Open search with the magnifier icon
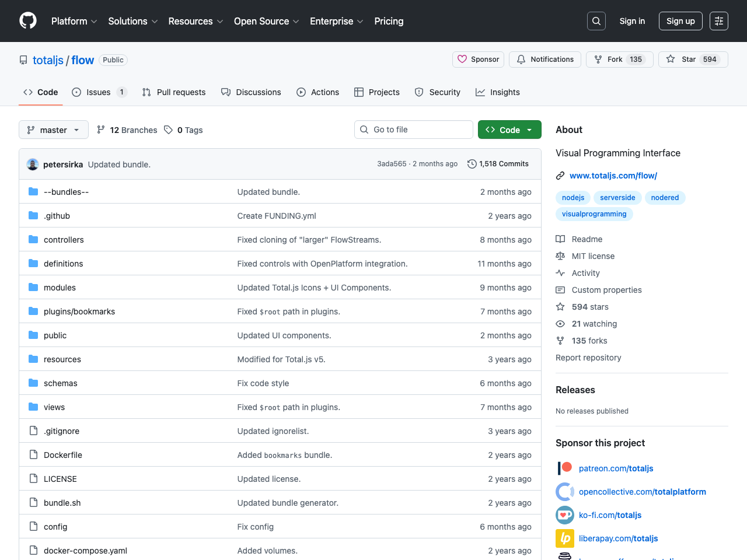The height and width of the screenshot is (560, 747). coord(596,21)
